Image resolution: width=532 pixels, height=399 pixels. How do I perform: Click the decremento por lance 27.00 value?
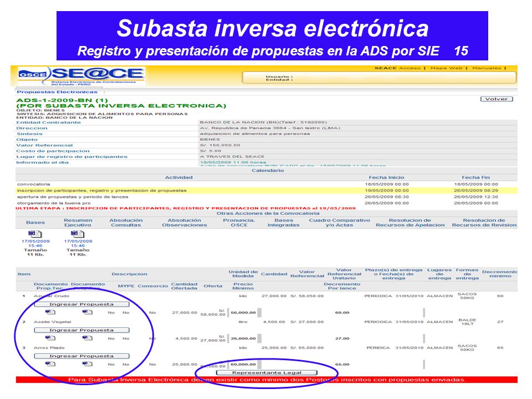[342, 339]
